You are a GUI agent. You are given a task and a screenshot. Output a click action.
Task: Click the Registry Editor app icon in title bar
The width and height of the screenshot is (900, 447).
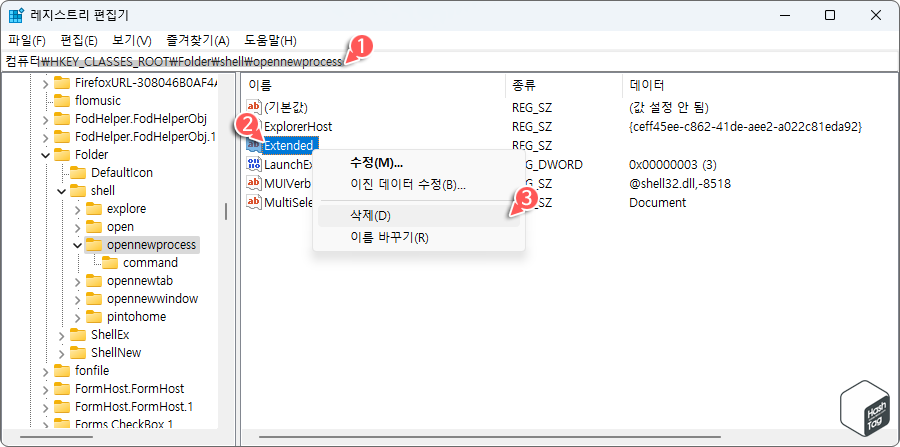pyautogui.click(x=15, y=15)
